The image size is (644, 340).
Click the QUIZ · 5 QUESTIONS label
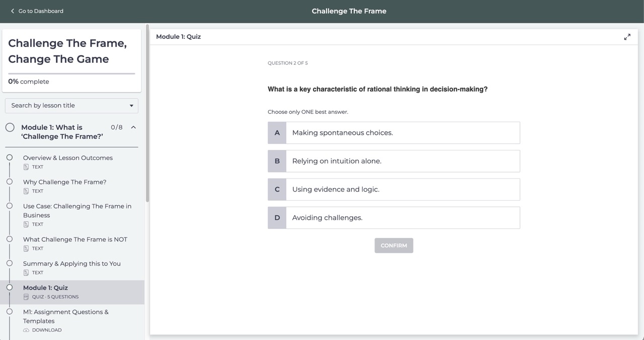(55, 297)
